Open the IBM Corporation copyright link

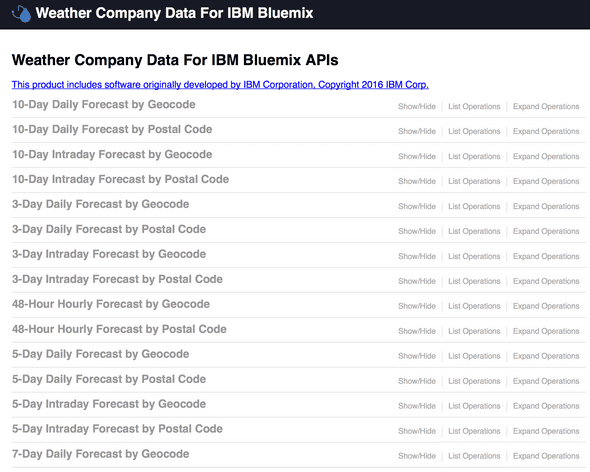pos(220,85)
